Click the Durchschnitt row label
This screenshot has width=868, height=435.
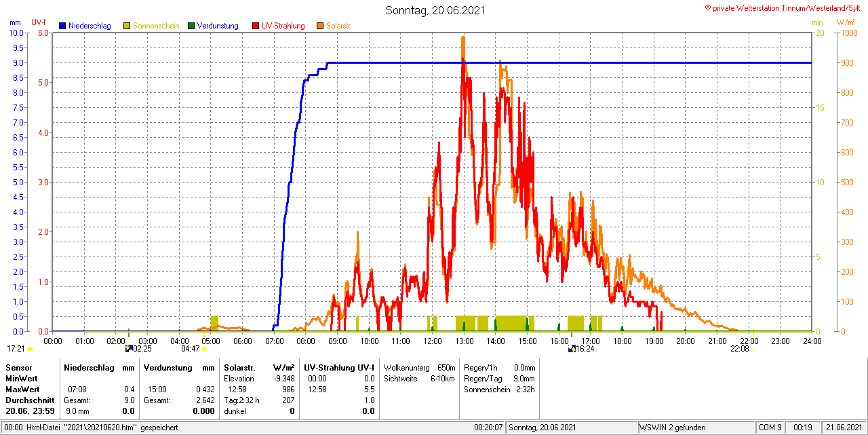pyautogui.click(x=29, y=400)
